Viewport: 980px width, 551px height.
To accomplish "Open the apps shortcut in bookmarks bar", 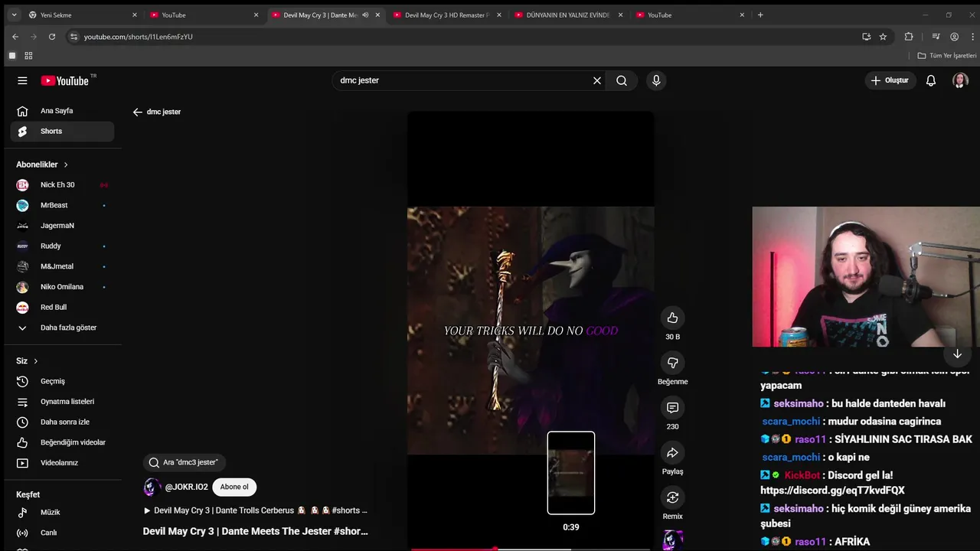I will click(x=28, y=56).
